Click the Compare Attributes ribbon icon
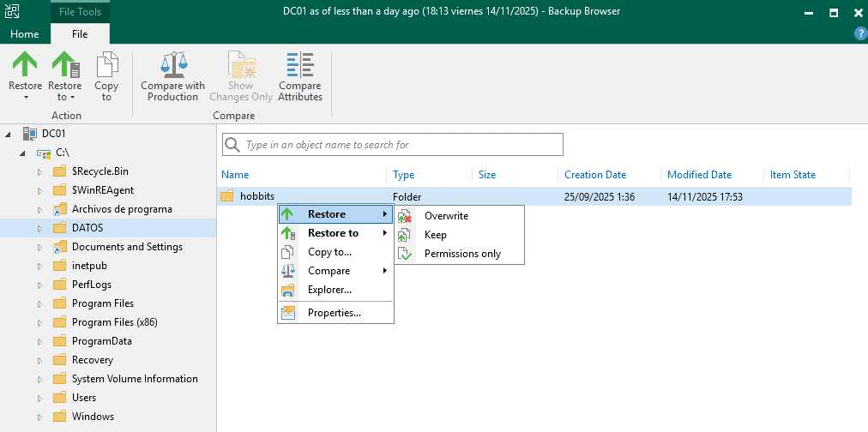868x432 pixels. 300,66
